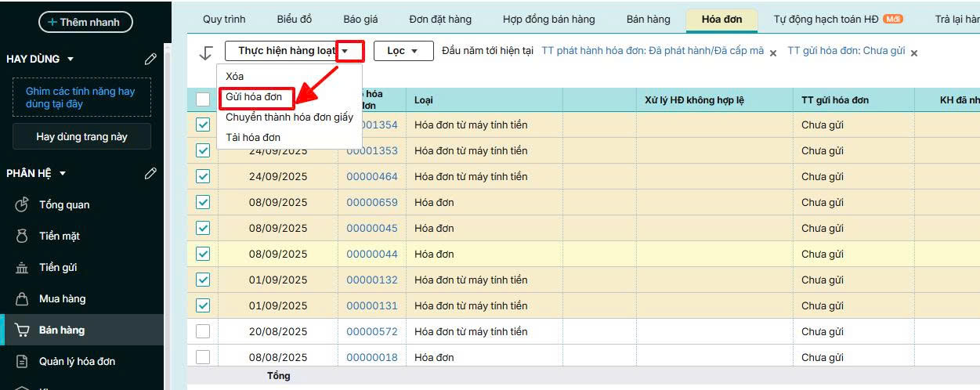Viewport: 980px width, 390px height.
Task: Expand the HAY DÙNG section chevron
Action: [71, 59]
